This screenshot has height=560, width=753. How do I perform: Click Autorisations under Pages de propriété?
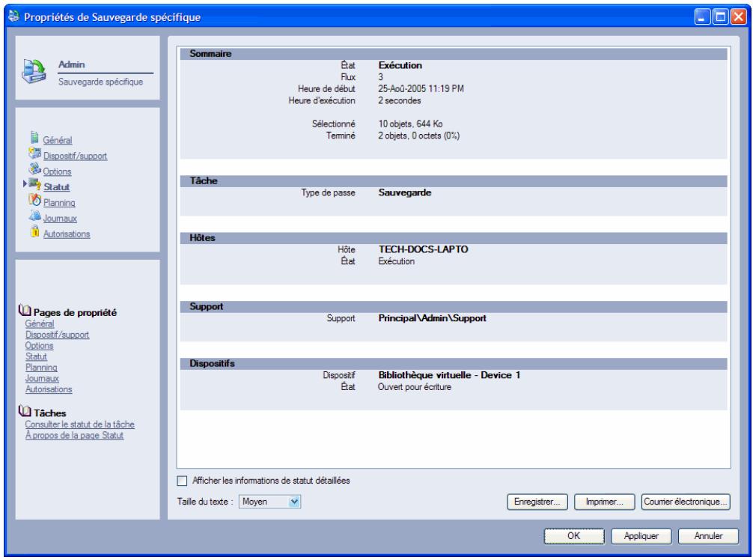tap(49, 389)
